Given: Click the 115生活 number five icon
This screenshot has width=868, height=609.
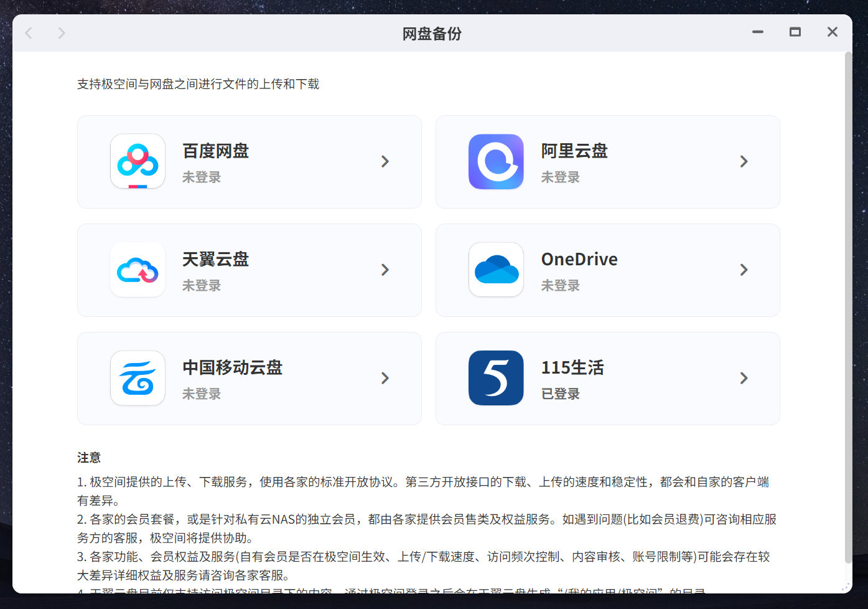Looking at the screenshot, I should click(x=496, y=378).
